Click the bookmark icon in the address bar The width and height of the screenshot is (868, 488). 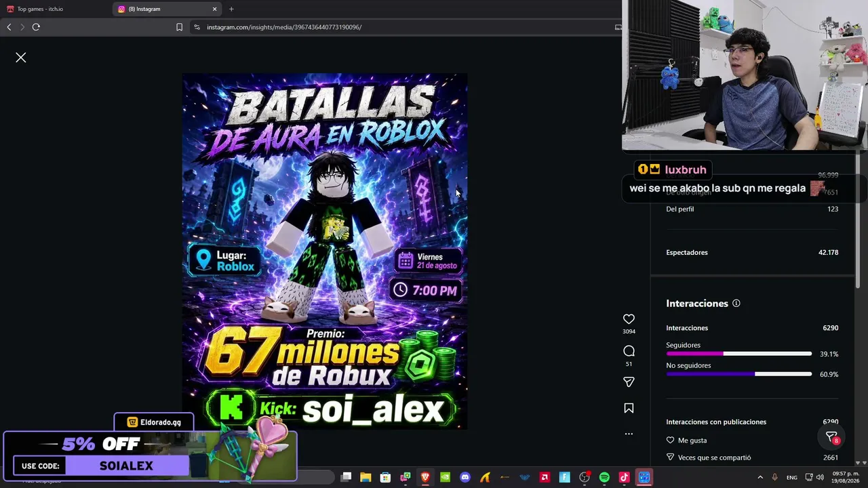179,27
